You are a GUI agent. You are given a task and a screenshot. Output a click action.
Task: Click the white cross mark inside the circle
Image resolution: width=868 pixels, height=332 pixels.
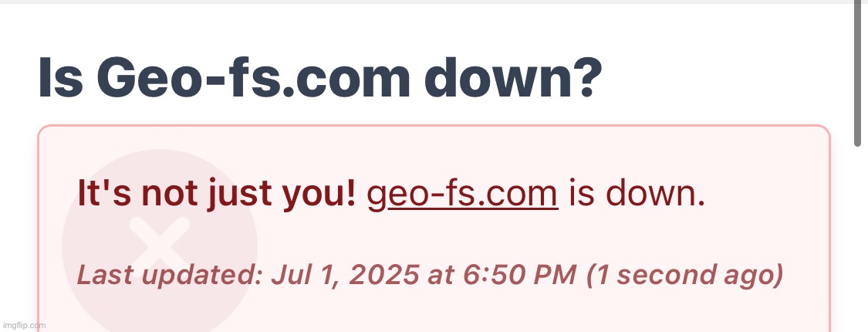pos(160,245)
